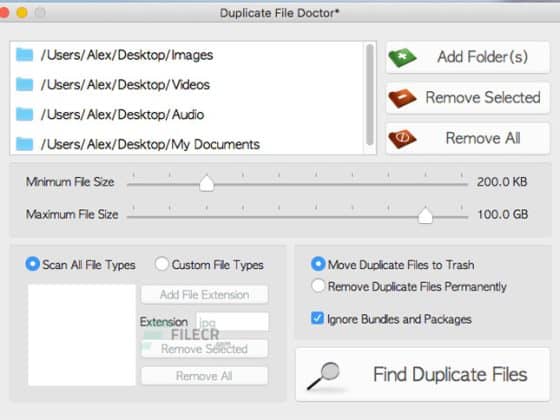Click the folder icon beside the Audio path
560x420 pixels.
click(x=25, y=114)
